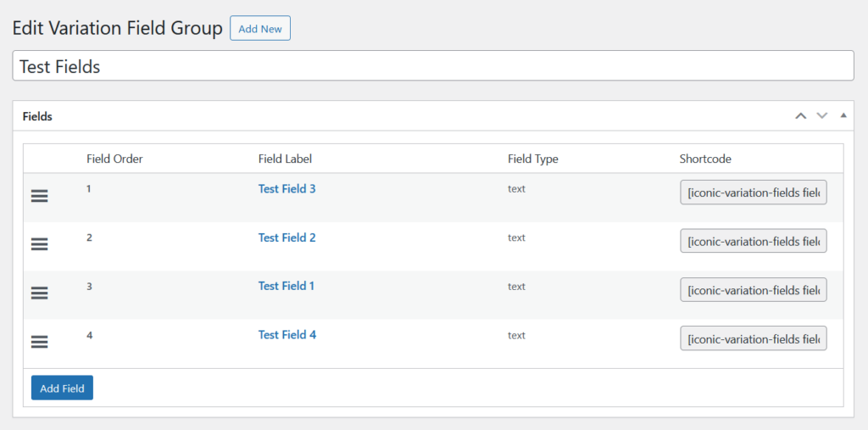
Task: Click the Field Type column header
Action: 532,159
